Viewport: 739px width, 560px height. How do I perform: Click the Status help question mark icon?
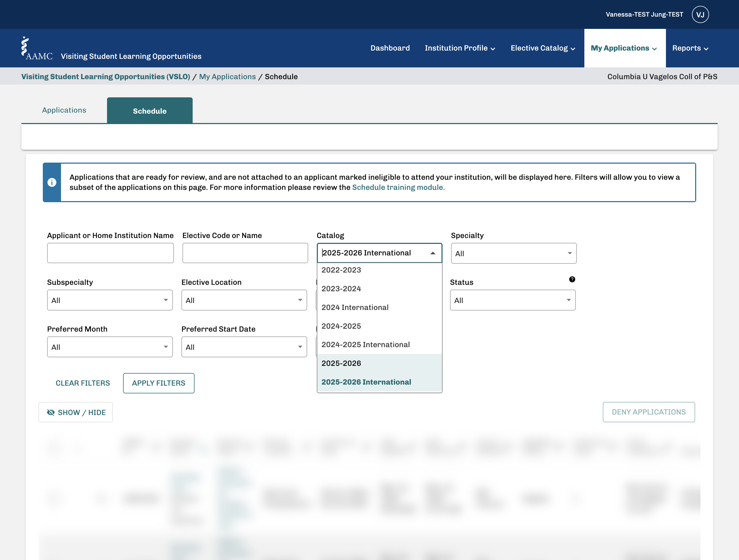(572, 279)
